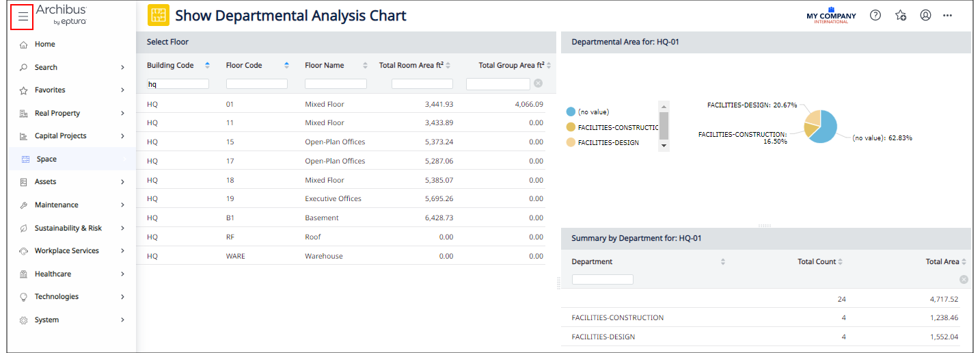Sort the table by Building Code
The height and width of the screenshot is (353, 980).
tap(207, 66)
